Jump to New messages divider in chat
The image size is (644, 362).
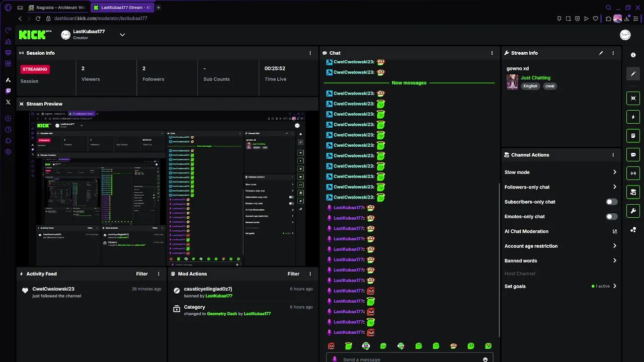pyautogui.click(x=409, y=83)
